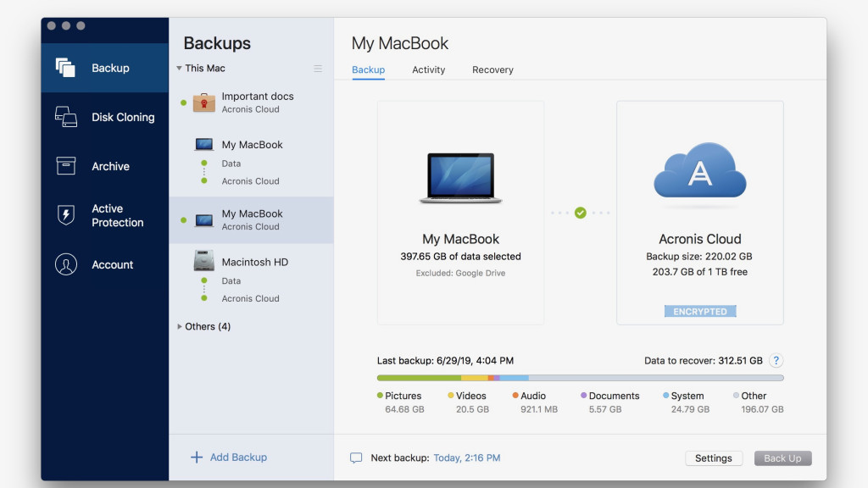Image resolution: width=868 pixels, height=488 pixels.
Task: Click the help question mark icon
Action: point(776,360)
